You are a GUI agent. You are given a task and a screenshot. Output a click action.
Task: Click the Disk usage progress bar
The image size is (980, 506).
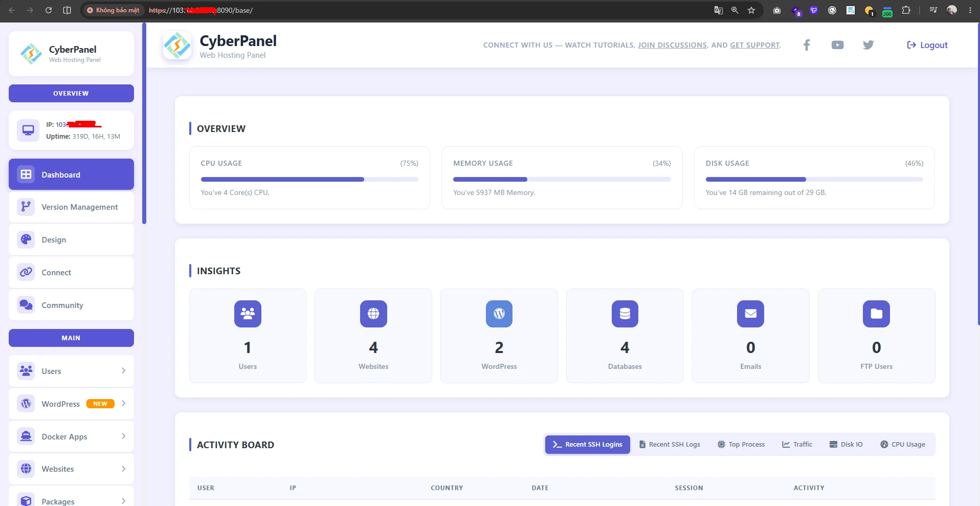814,180
